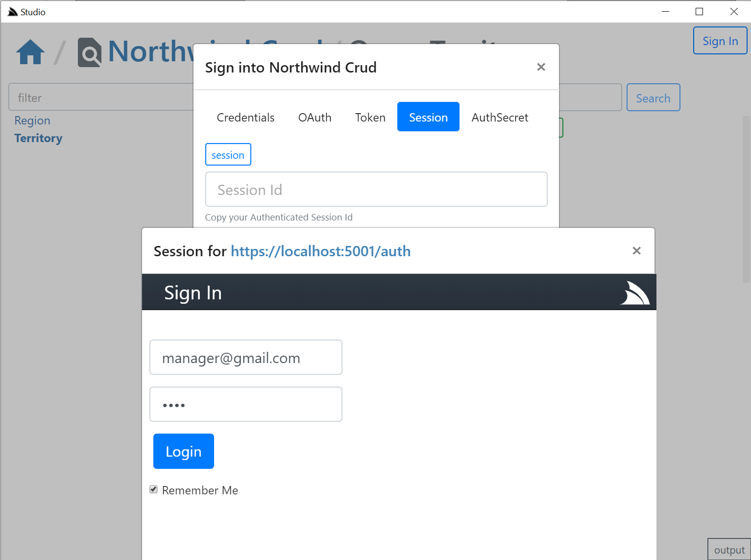This screenshot has width=751, height=560.
Task: Close the Sign into Northwind Crud dialog
Action: 541,67
